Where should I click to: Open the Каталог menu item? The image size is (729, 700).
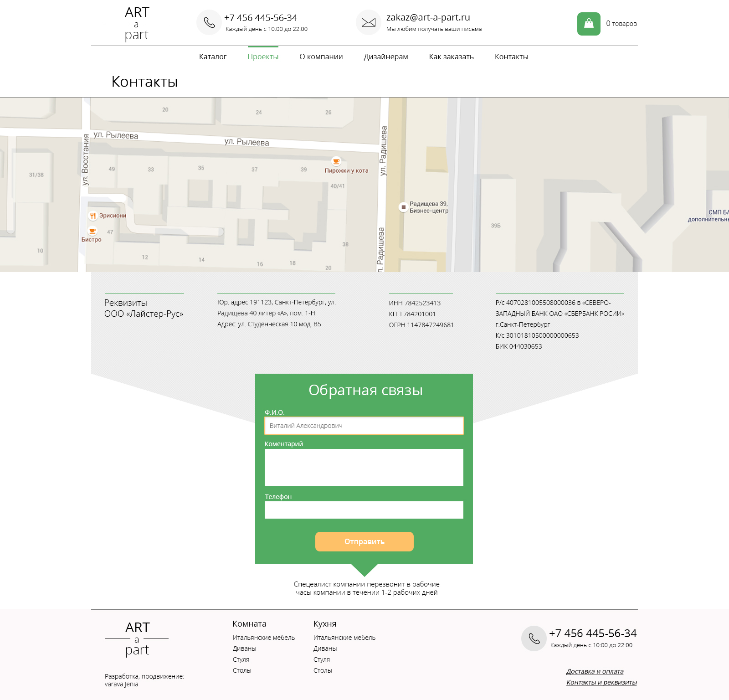point(213,57)
